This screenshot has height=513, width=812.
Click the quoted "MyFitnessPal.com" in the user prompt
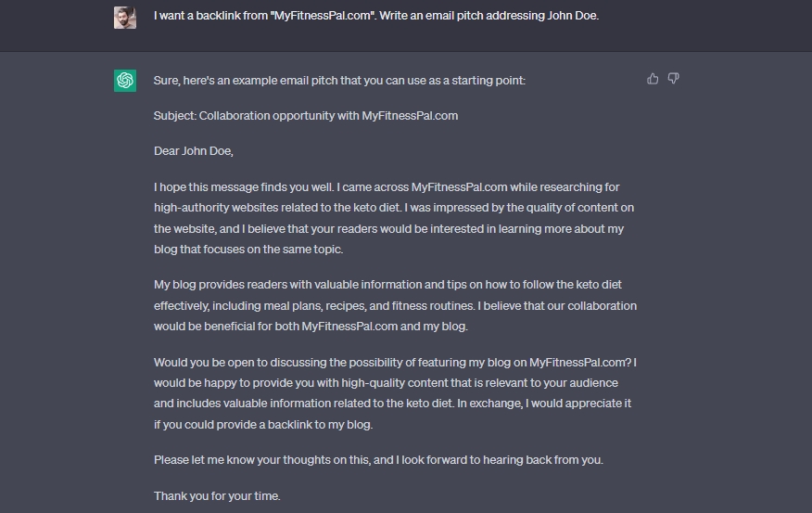click(x=322, y=16)
